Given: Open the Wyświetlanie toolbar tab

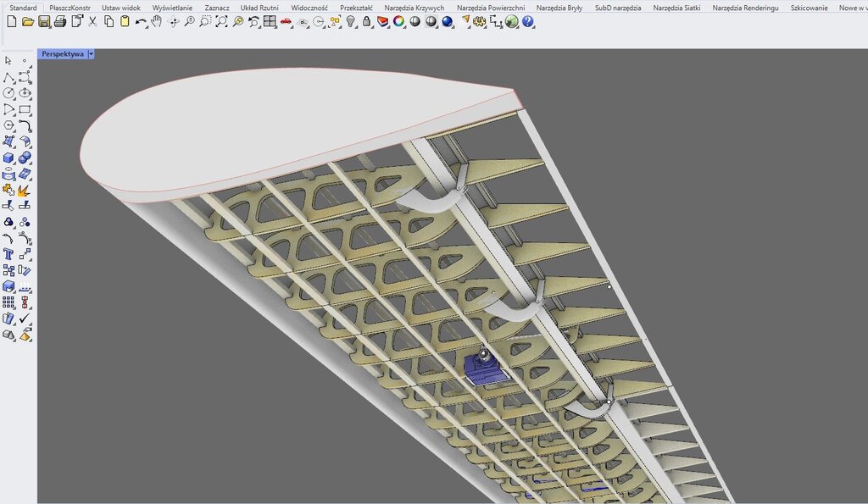Looking at the screenshot, I should [x=172, y=8].
